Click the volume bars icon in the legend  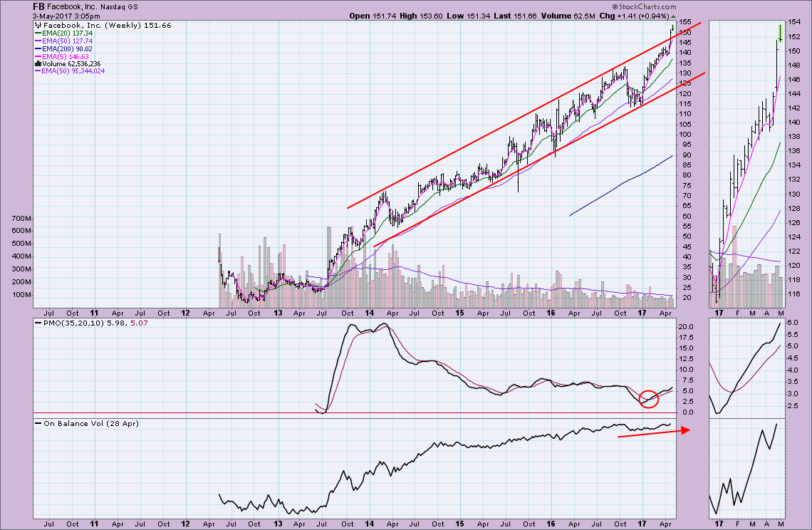pos(38,63)
